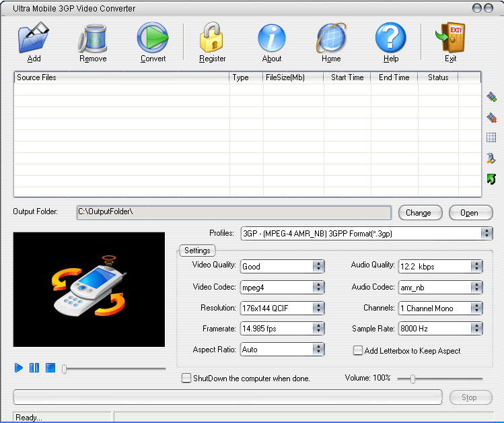
Task: Click the Stop button
Action: (470, 397)
